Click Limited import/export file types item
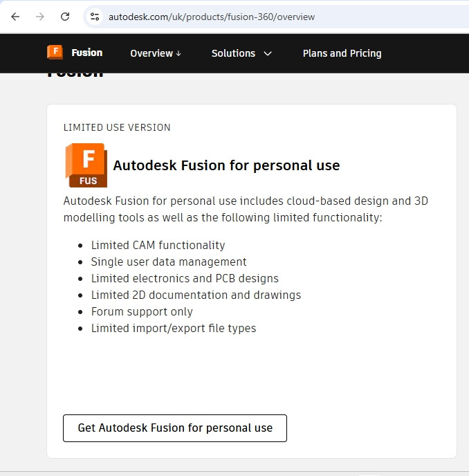Viewport: 469px width, 476px height. pos(174,328)
